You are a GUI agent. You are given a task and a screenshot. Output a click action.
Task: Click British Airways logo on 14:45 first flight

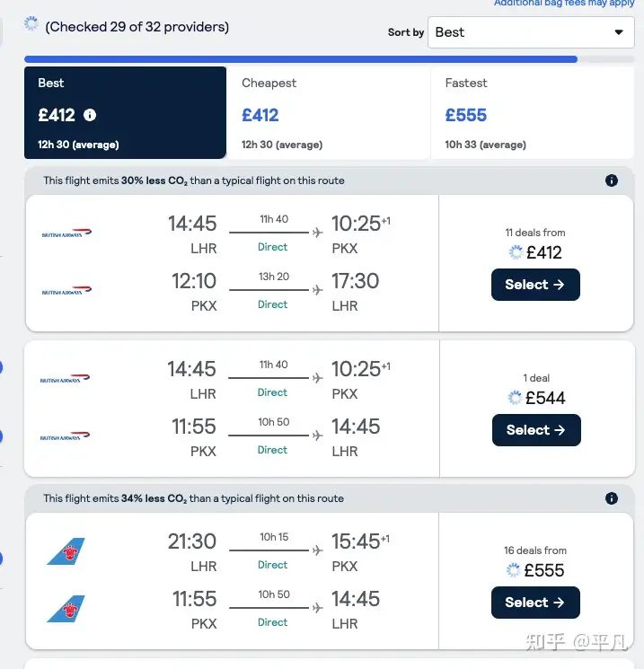pos(67,233)
